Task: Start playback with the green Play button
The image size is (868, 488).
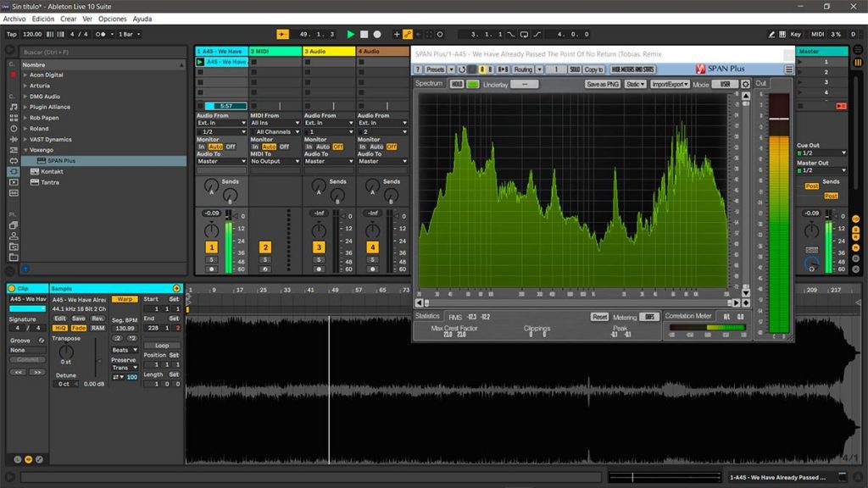Action: tap(350, 34)
